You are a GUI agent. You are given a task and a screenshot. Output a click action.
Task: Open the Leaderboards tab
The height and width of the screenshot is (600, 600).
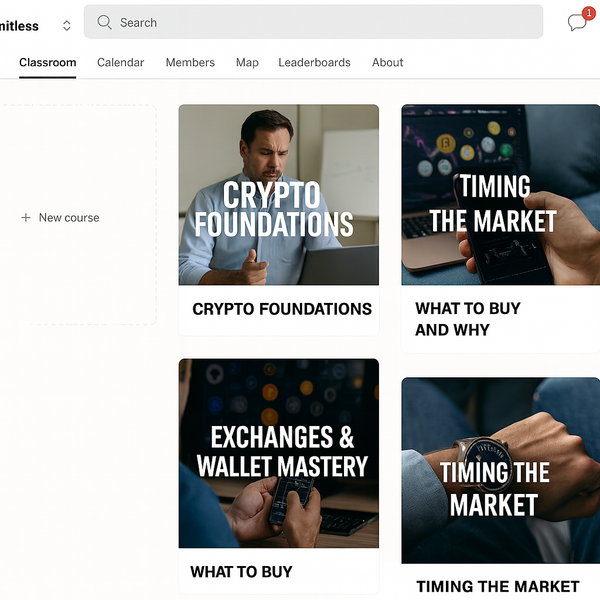[x=314, y=62]
